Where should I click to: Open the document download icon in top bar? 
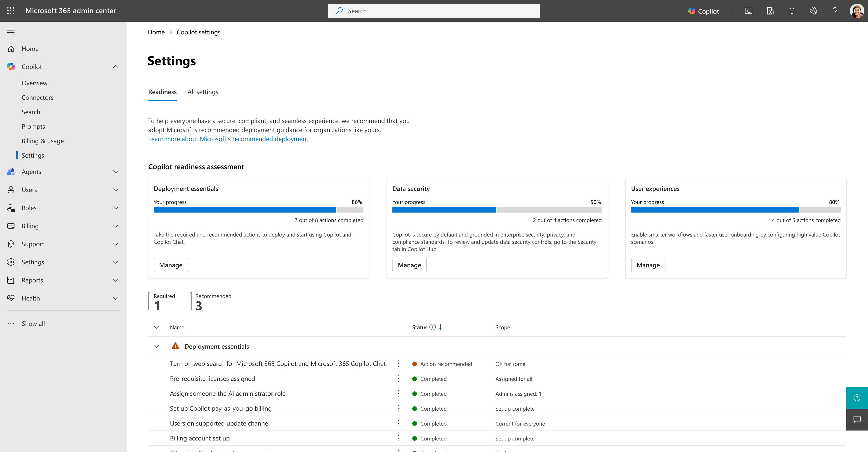point(770,11)
